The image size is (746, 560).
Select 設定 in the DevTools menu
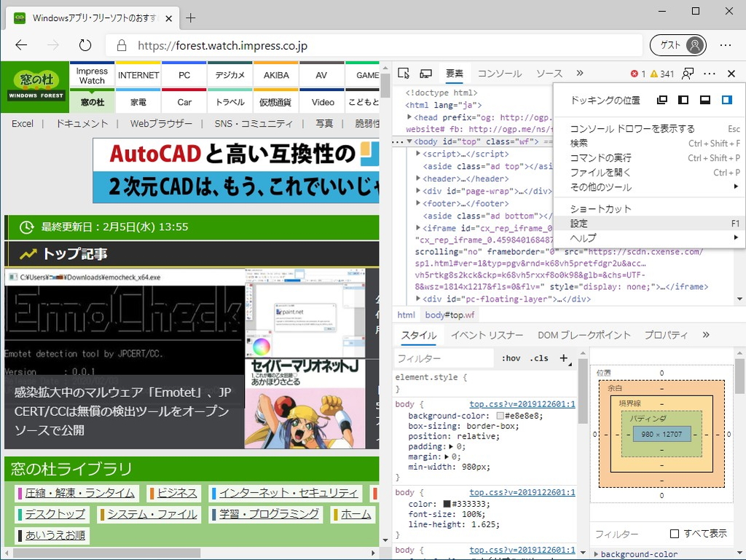[x=579, y=224]
